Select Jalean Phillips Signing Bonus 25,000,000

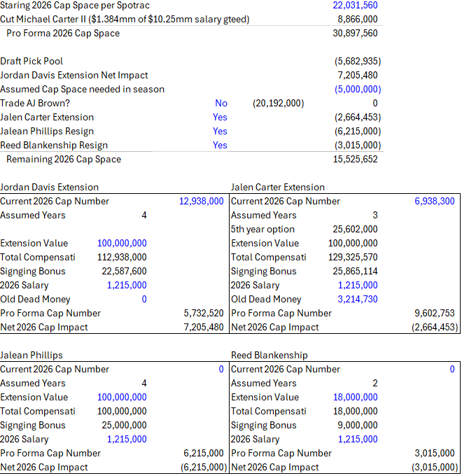tap(124, 425)
